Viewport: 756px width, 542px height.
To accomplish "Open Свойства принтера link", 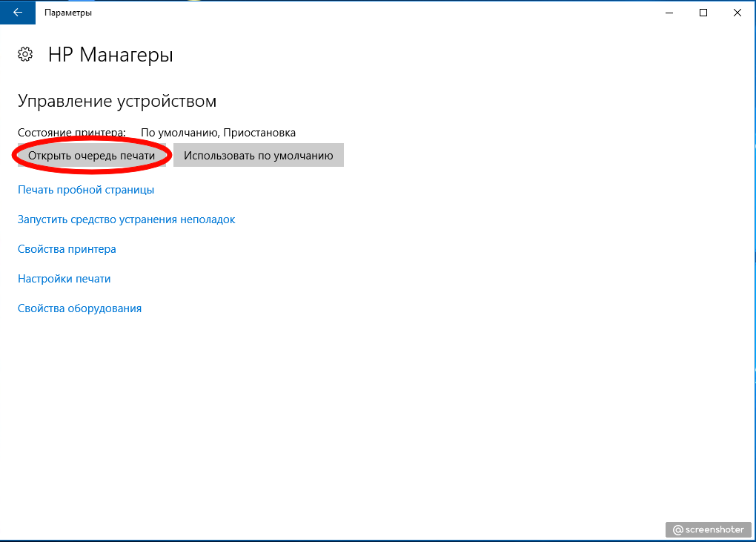I will pyautogui.click(x=67, y=249).
